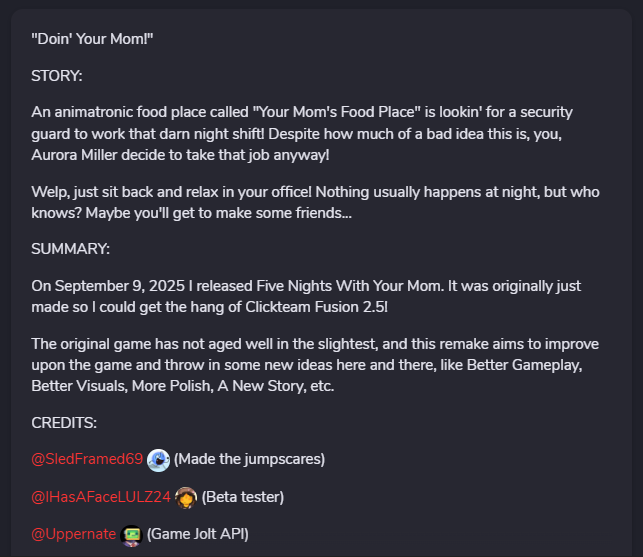Open the @Uppernate profile link

tap(74, 534)
